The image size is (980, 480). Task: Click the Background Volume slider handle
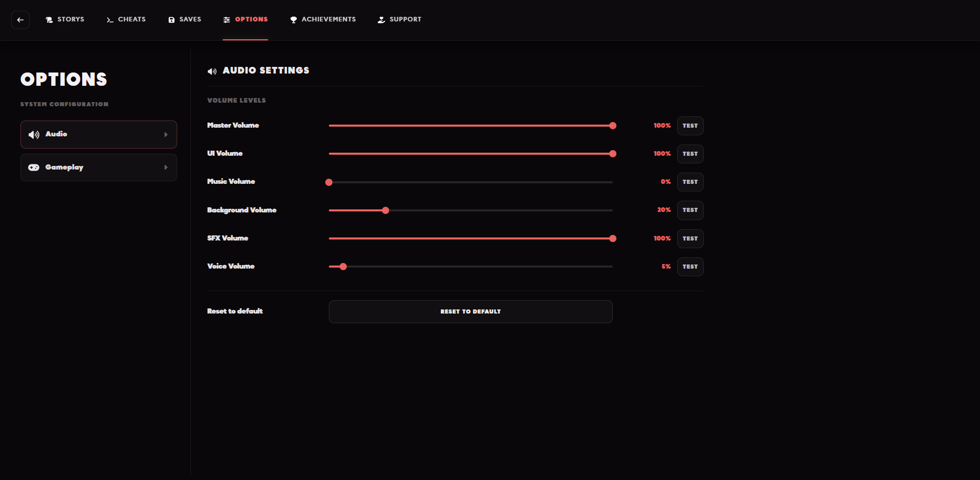tap(386, 210)
